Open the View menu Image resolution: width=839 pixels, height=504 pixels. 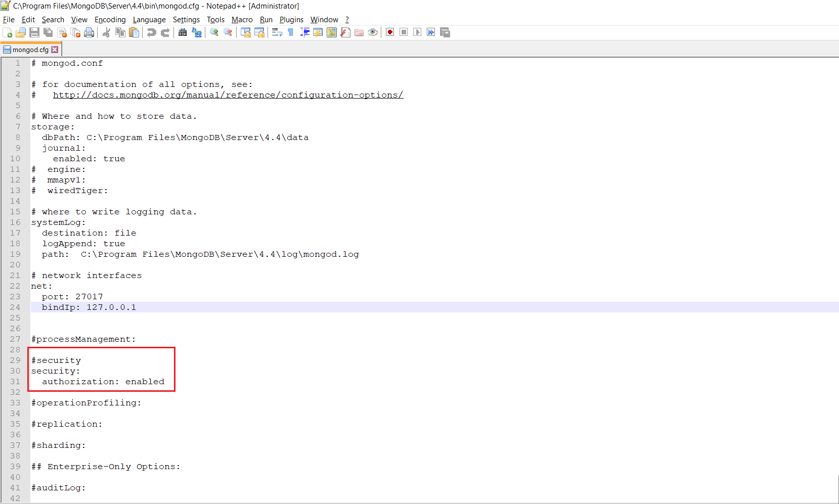click(x=79, y=20)
